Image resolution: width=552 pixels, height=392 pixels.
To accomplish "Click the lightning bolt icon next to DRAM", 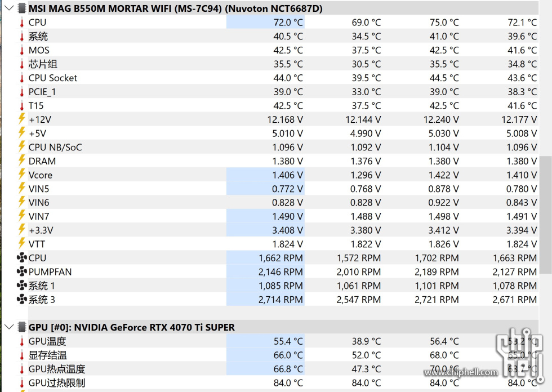I will [x=22, y=161].
